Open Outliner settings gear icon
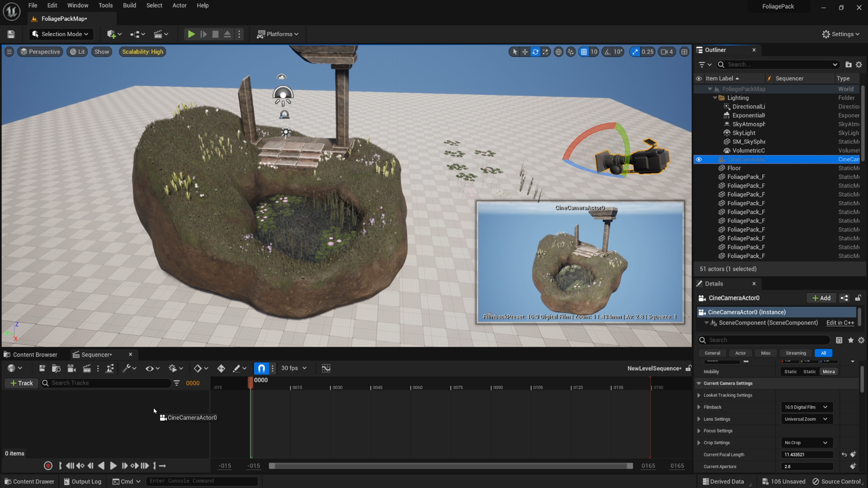The width and height of the screenshot is (868, 488). (859, 64)
